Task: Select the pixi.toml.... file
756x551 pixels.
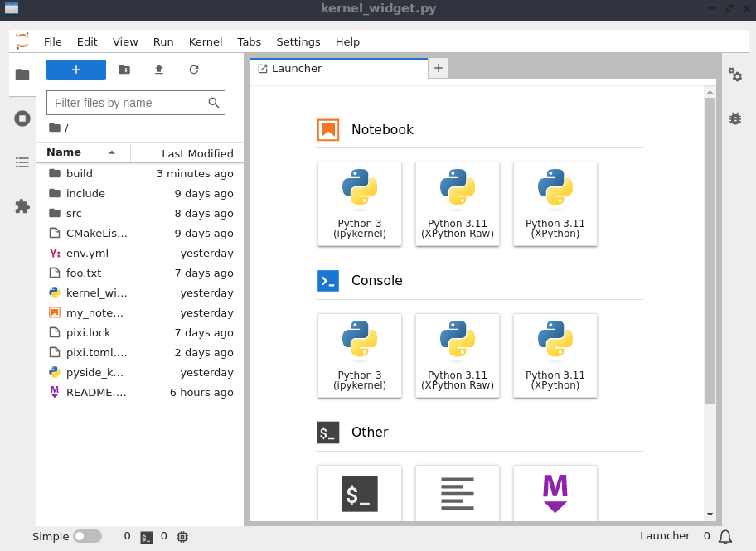Action: pos(140,352)
